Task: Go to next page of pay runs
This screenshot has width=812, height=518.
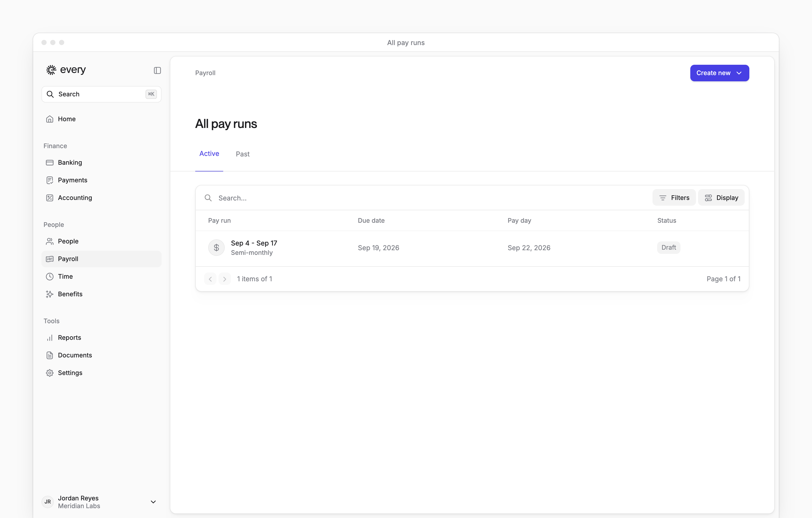Action: pos(224,279)
